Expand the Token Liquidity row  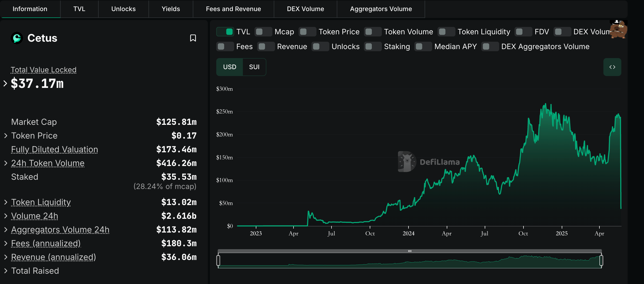pyautogui.click(x=6, y=202)
